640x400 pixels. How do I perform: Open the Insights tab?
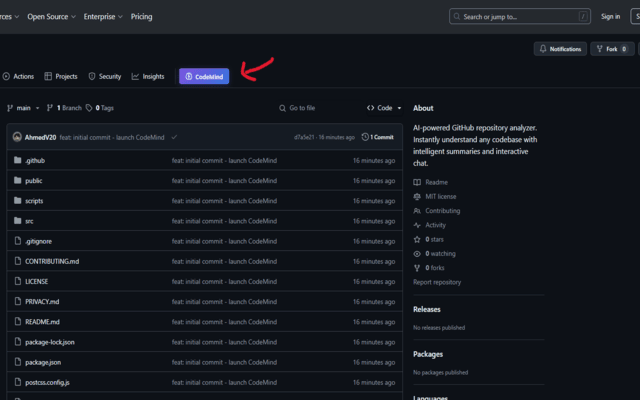(148, 76)
